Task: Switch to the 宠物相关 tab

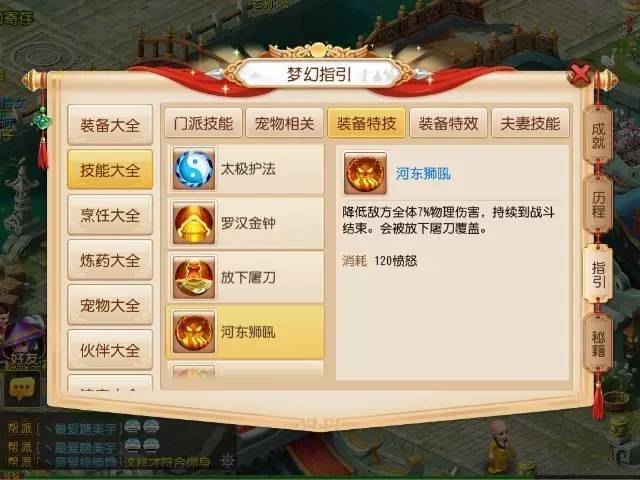Action: (284, 123)
